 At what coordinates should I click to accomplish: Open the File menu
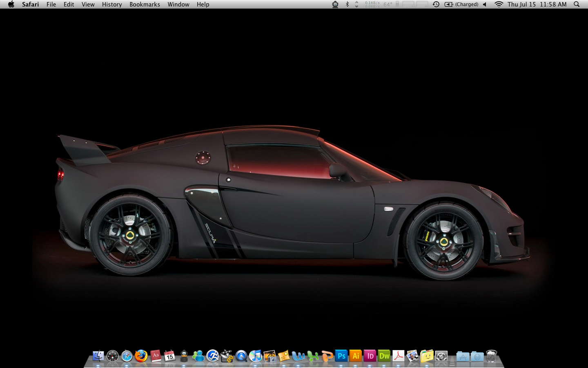tap(51, 4)
